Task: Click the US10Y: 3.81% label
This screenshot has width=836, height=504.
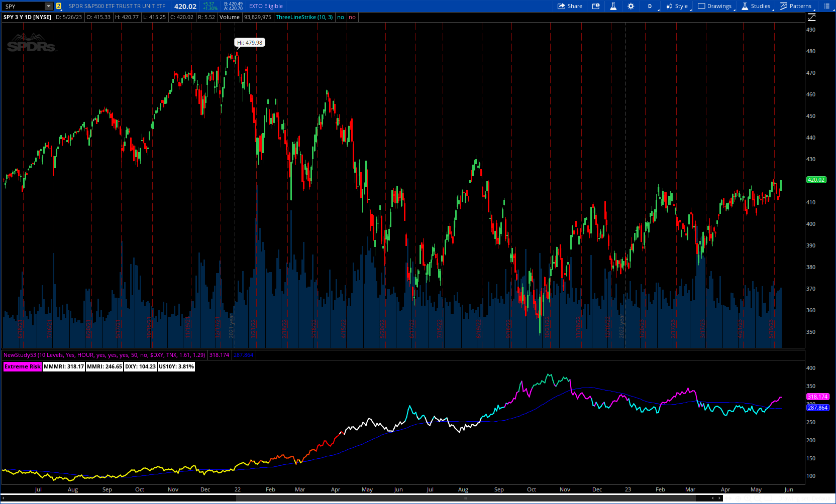Action: [x=176, y=366]
